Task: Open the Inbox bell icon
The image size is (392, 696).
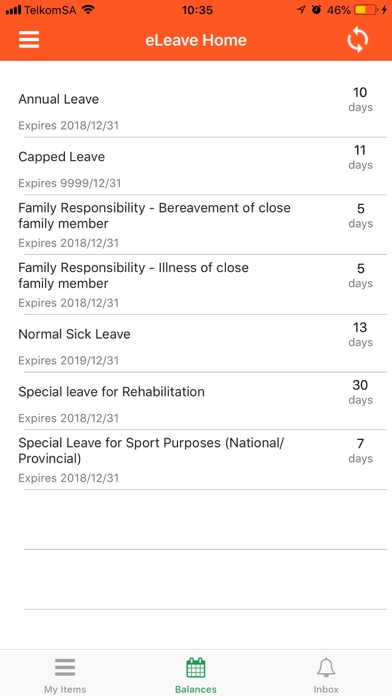Action: (326, 668)
